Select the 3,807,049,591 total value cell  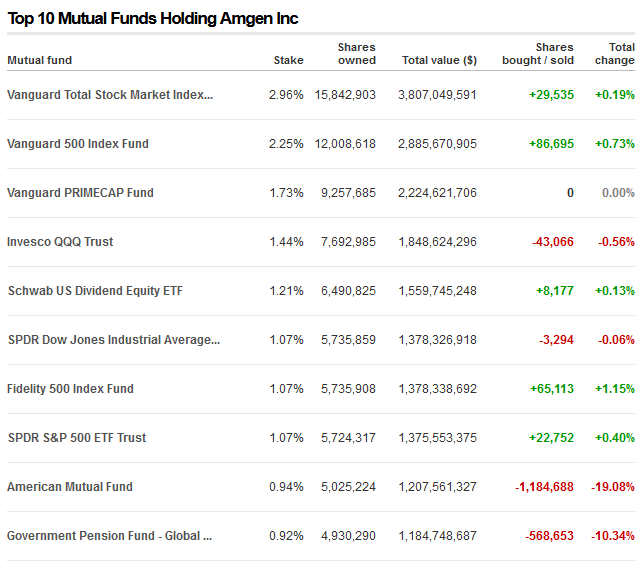click(437, 95)
